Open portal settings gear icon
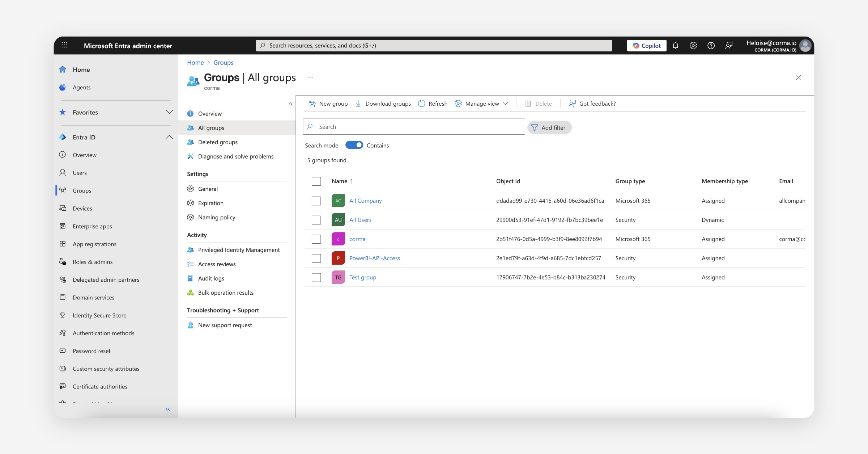This screenshot has height=454, width=868. (693, 46)
